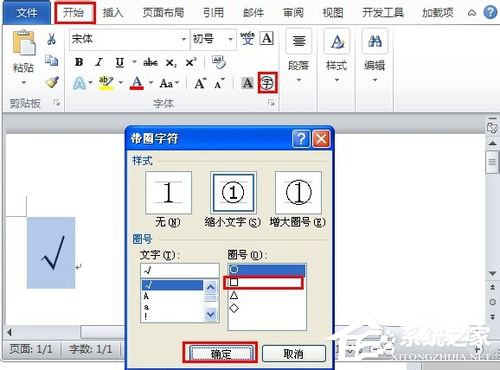Switch to the Page Layout tab

tap(163, 13)
